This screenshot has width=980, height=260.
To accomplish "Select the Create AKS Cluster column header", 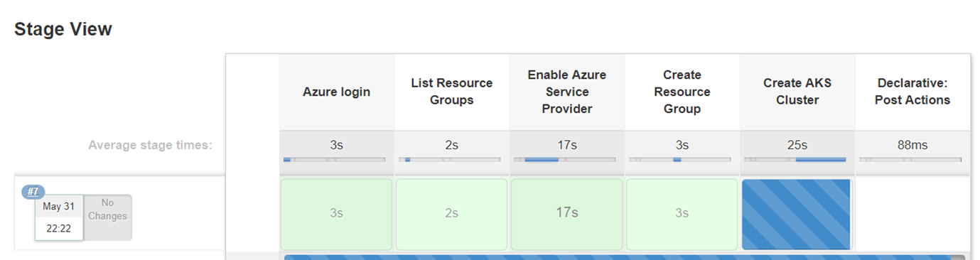I will [797, 92].
